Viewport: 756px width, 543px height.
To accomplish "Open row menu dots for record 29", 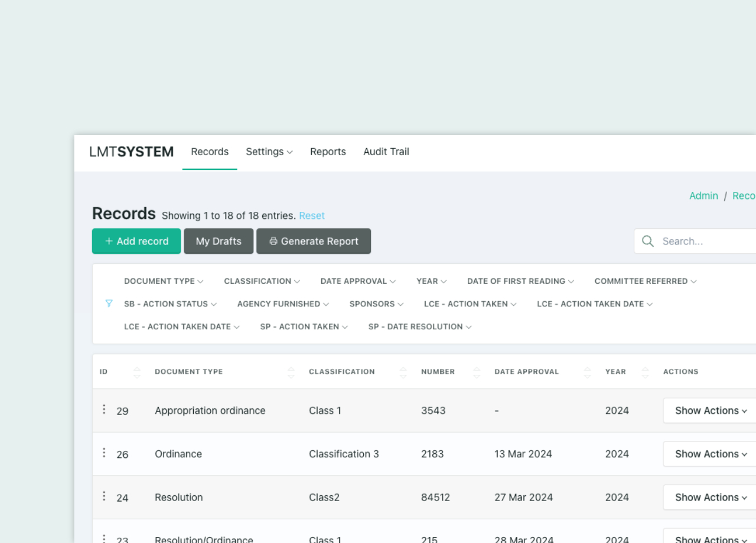I will point(104,409).
